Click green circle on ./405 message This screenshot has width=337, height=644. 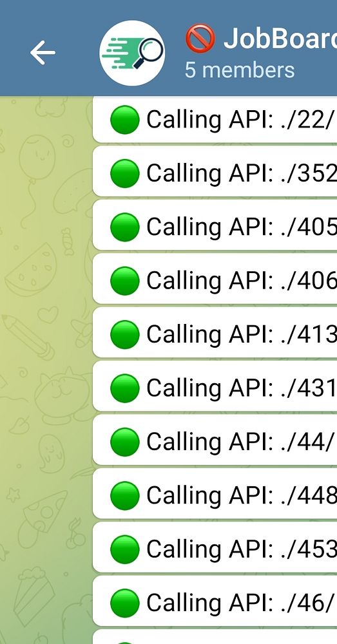(x=125, y=227)
